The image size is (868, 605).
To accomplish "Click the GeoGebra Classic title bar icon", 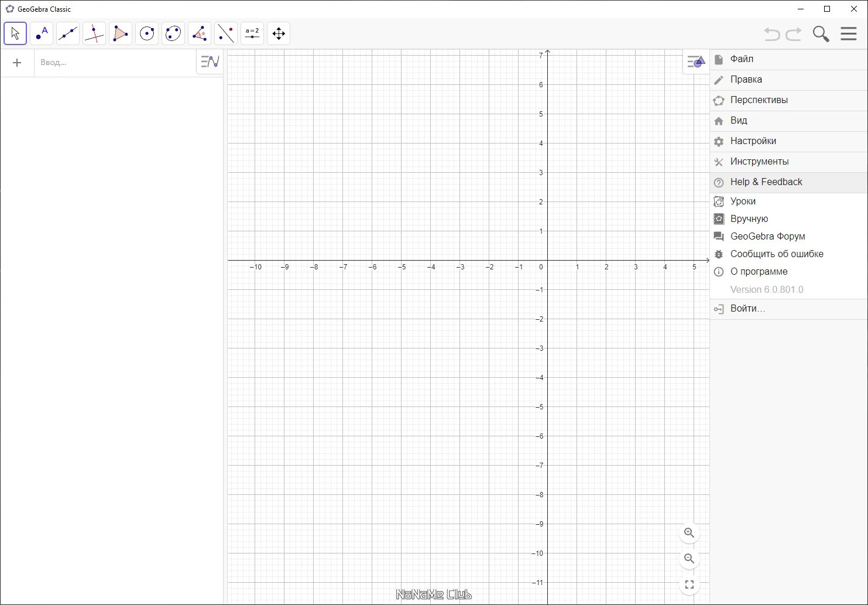I will [x=10, y=9].
